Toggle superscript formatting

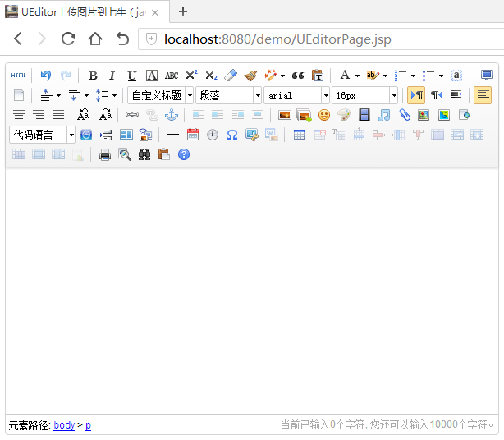point(191,76)
